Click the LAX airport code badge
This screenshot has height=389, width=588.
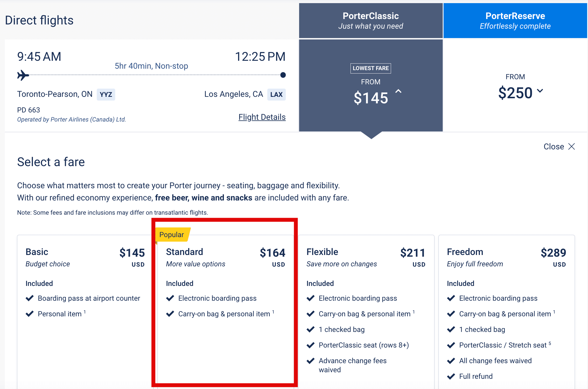276,95
